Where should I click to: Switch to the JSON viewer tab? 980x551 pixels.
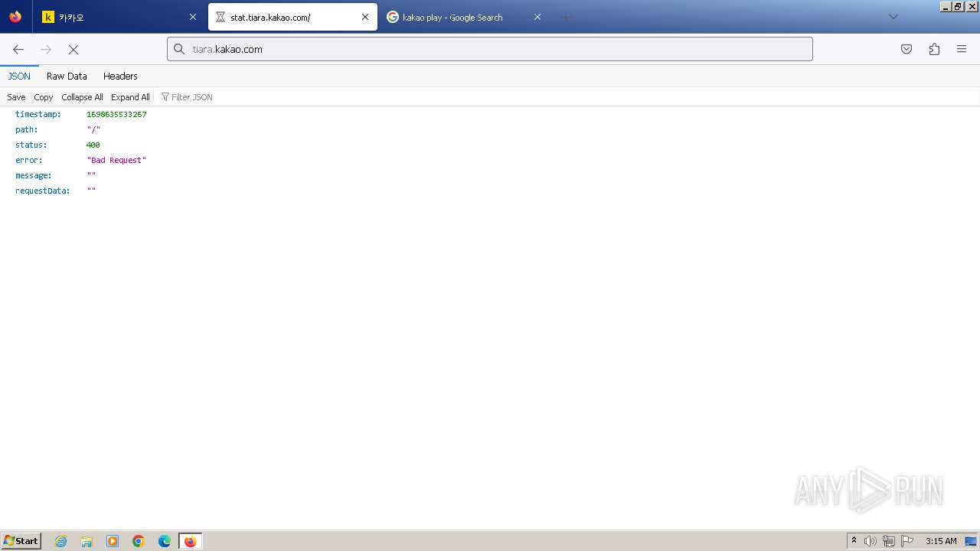point(19,76)
